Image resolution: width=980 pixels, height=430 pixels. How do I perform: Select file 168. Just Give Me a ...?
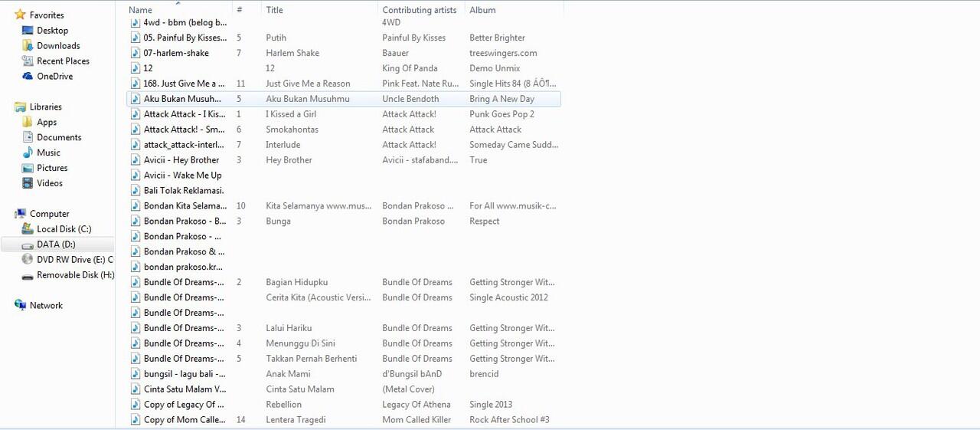point(185,84)
